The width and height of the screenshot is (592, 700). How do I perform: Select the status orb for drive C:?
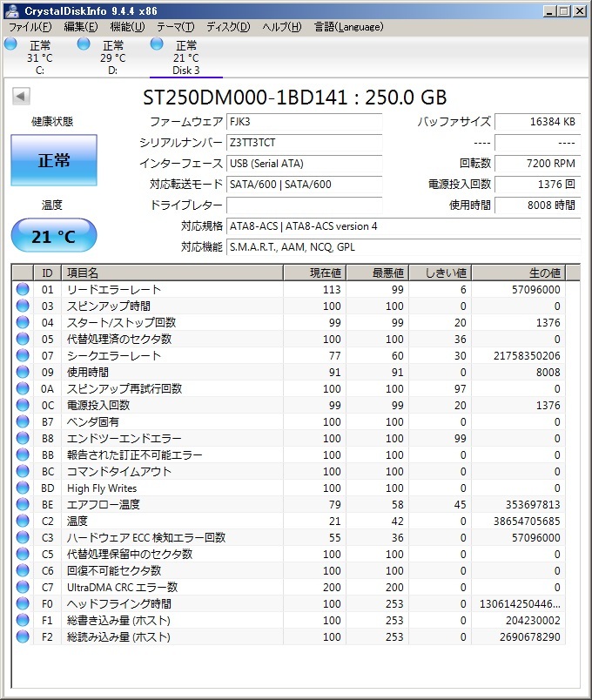tap(10, 44)
